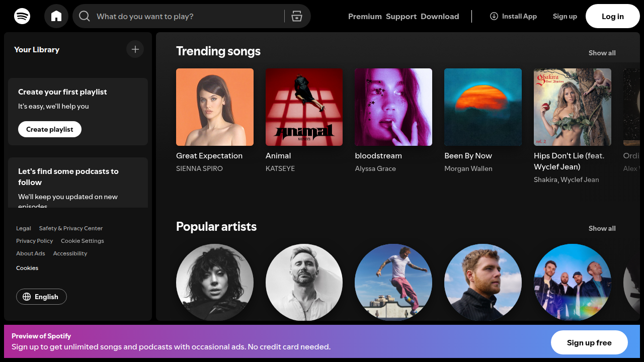This screenshot has width=644, height=362.
Task: Show all Trending songs
Action: 602,53
